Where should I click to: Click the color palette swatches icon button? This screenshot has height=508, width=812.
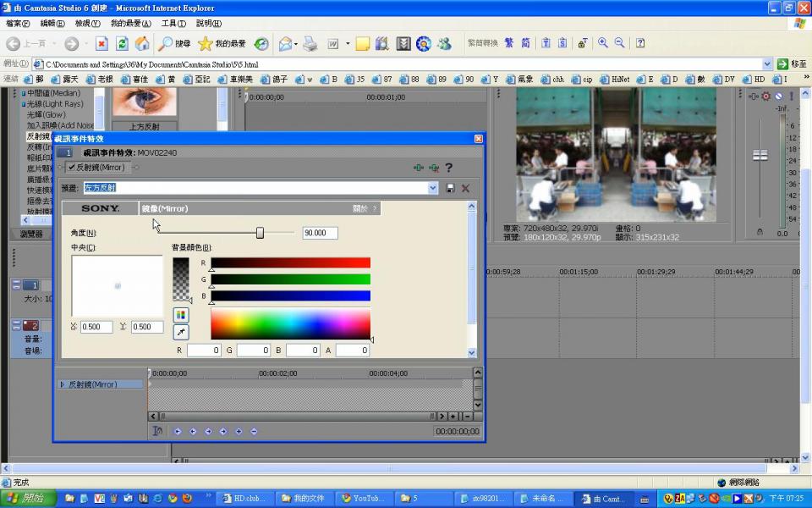(181, 315)
